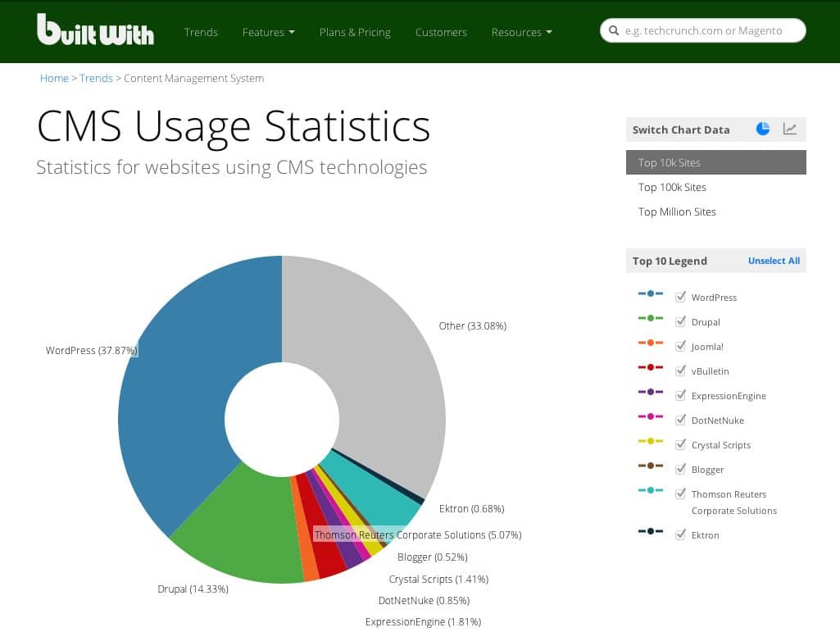This screenshot has height=632, width=840.
Task: Click the Ektron legend label text
Action: click(705, 535)
